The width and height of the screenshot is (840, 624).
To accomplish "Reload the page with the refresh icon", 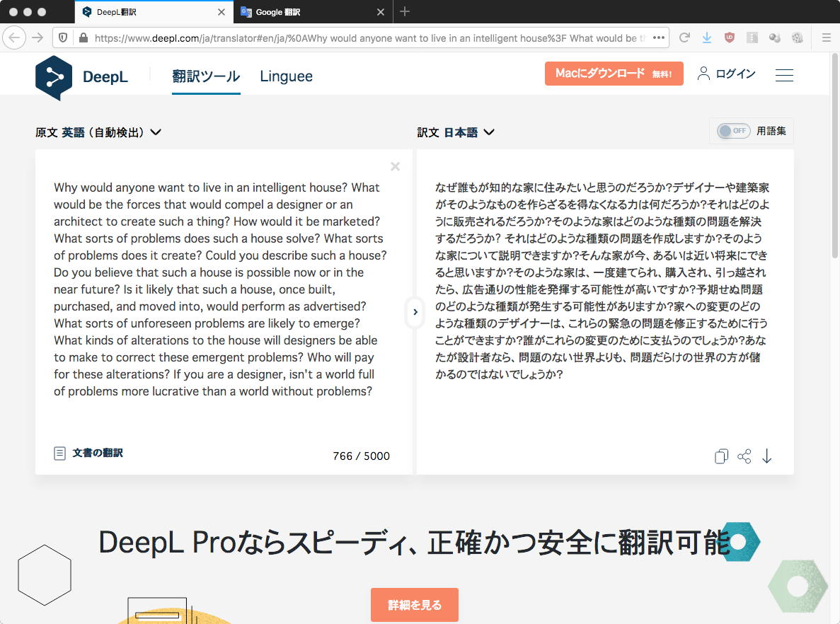I will point(684,37).
